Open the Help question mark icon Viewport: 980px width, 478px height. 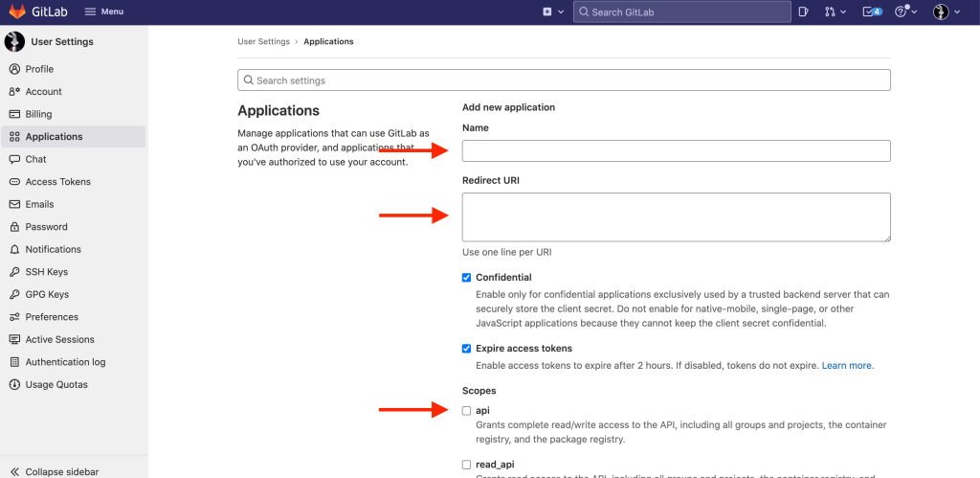900,11
